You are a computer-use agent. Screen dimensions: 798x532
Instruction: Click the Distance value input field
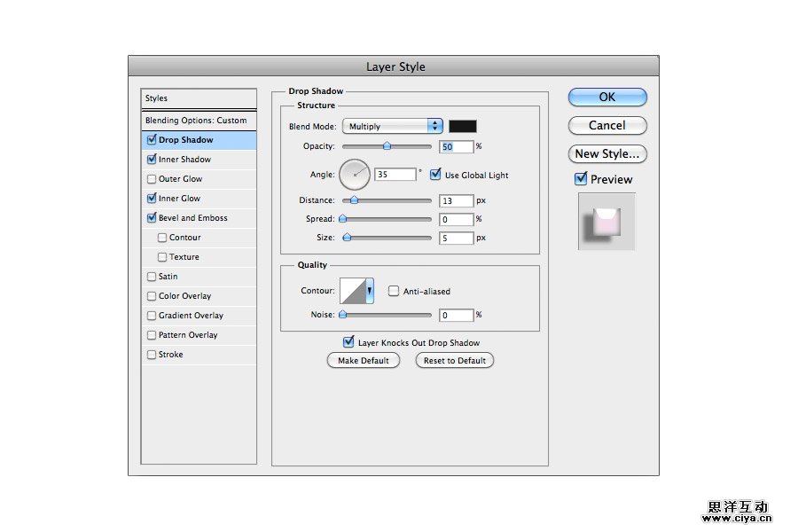pos(456,201)
